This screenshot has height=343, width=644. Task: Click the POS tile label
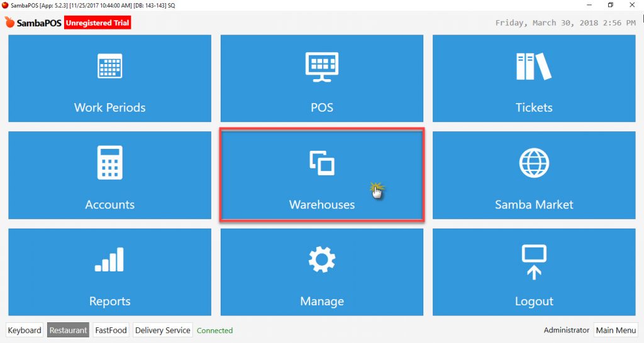pos(322,107)
